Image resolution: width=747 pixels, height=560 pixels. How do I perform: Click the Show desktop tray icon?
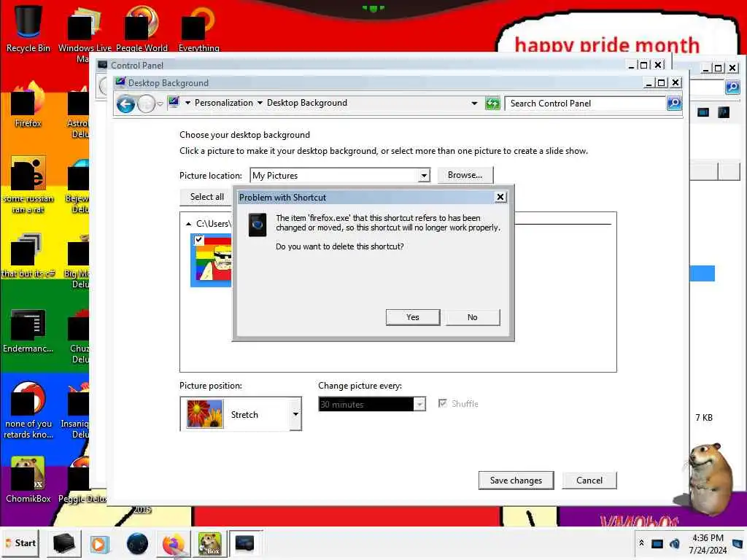[737, 543]
